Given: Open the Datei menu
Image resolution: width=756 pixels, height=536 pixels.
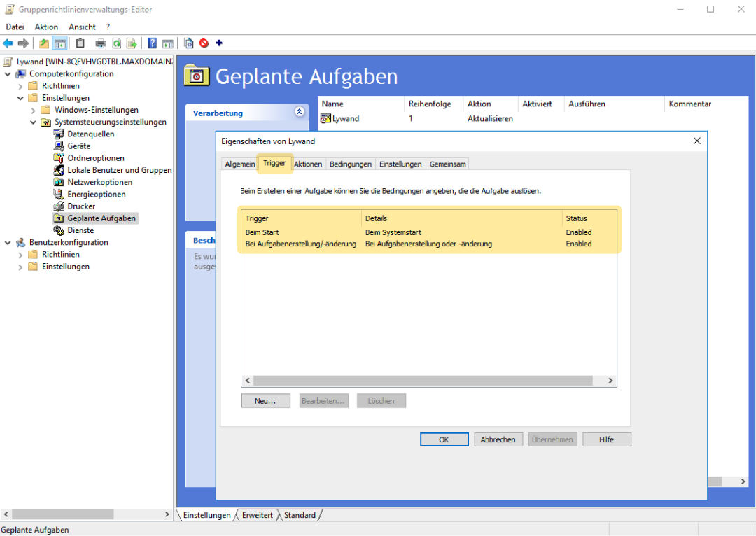Looking at the screenshot, I should click(x=15, y=27).
